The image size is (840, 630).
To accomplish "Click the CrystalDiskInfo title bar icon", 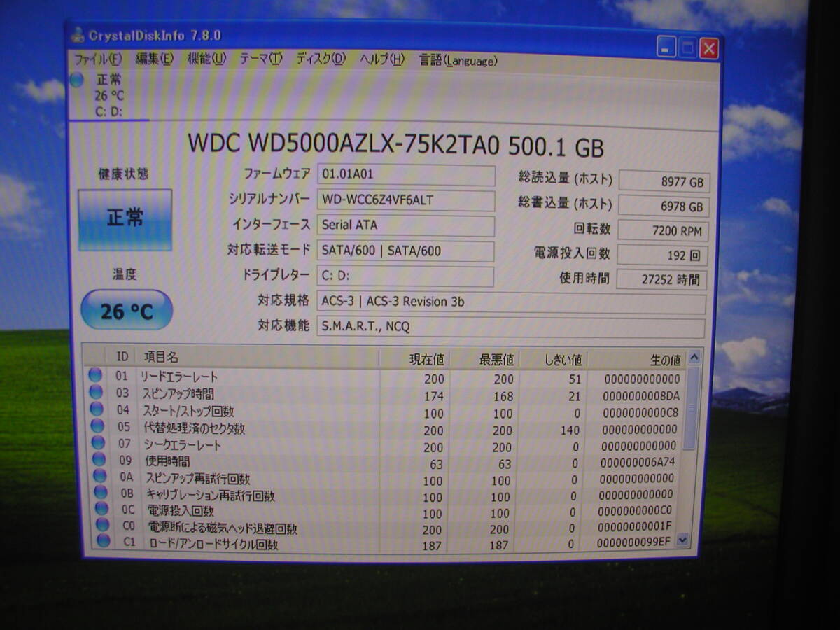I will pos(77,35).
